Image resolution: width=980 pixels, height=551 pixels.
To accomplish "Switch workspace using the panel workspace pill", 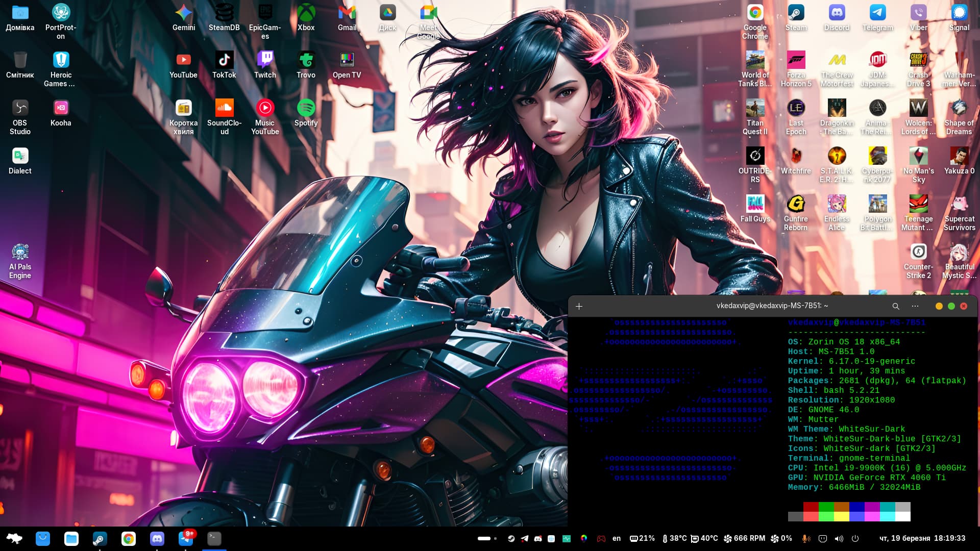I will [484, 538].
